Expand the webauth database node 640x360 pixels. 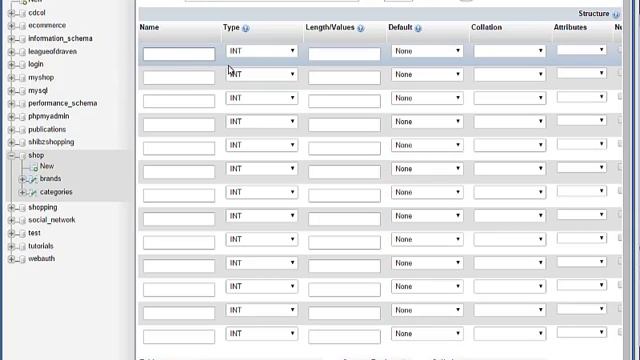point(11,260)
